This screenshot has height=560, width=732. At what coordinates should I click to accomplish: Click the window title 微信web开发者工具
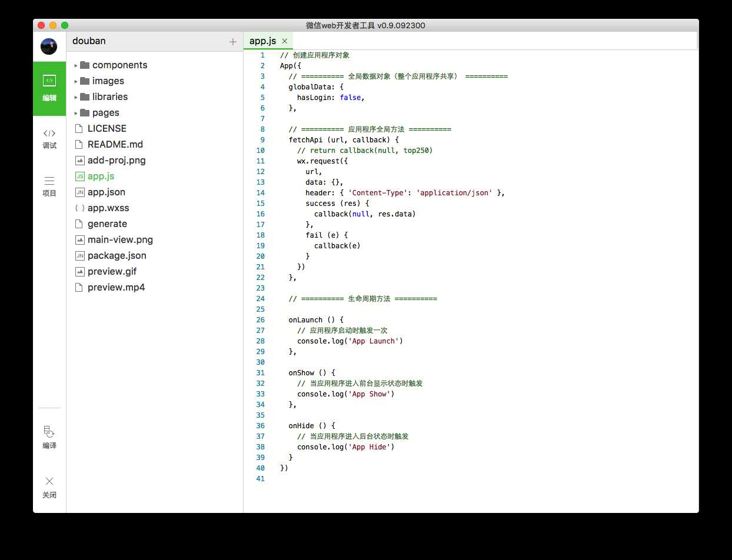pyautogui.click(x=365, y=25)
